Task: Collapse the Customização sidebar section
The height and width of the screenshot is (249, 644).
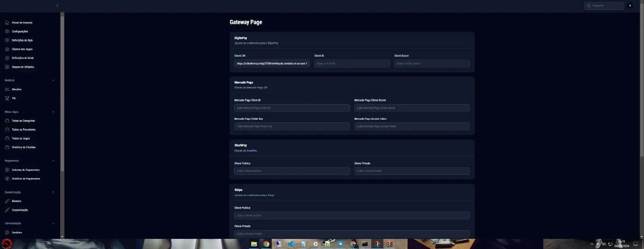Action: coord(53,192)
